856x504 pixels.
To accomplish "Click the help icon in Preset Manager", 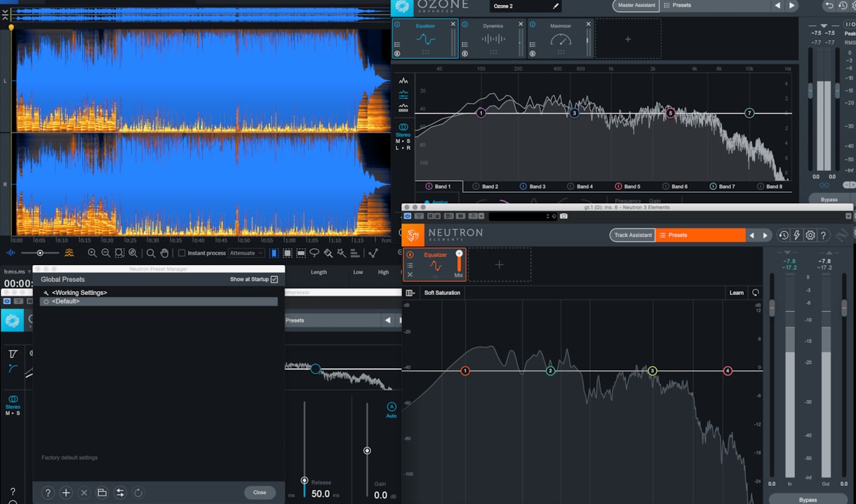I will point(48,493).
